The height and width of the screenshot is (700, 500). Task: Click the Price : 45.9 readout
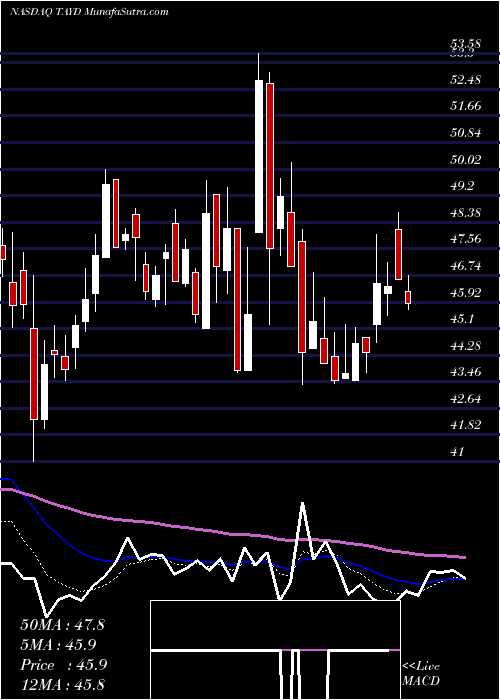[x=63, y=665]
